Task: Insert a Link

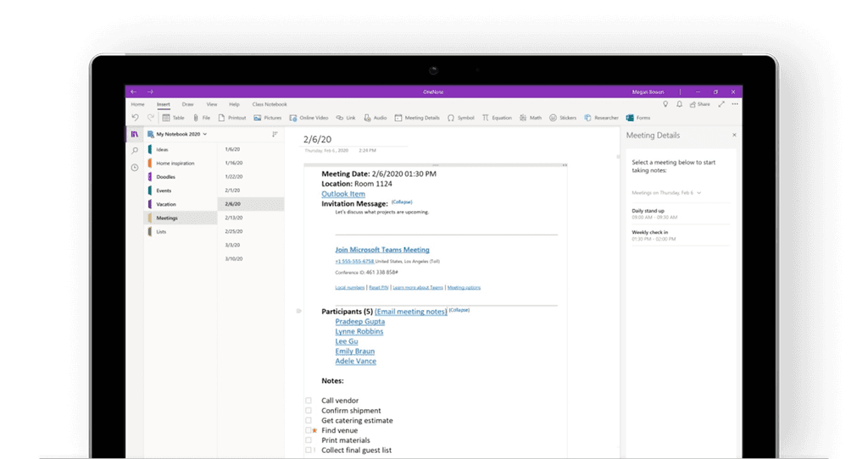Action: point(346,118)
